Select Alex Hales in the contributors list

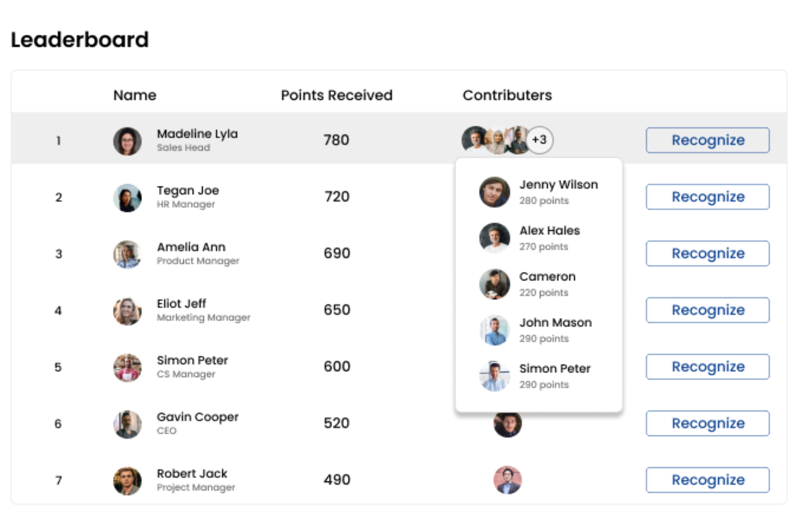[549, 231]
